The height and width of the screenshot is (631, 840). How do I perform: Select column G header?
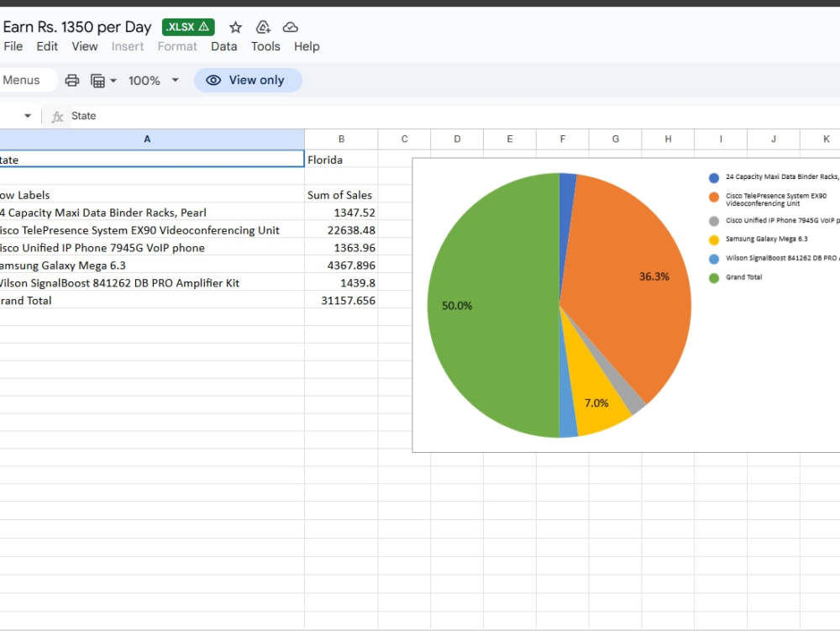tap(616, 139)
